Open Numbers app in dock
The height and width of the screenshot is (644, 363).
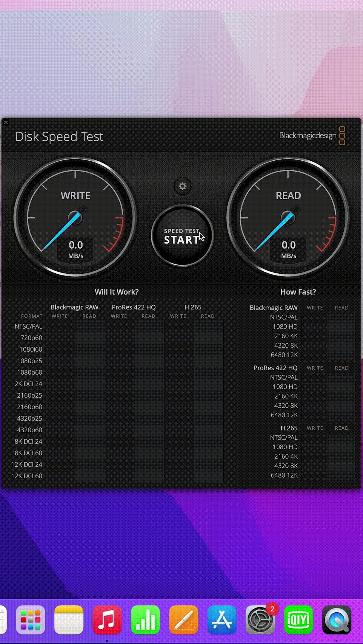(x=145, y=620)
